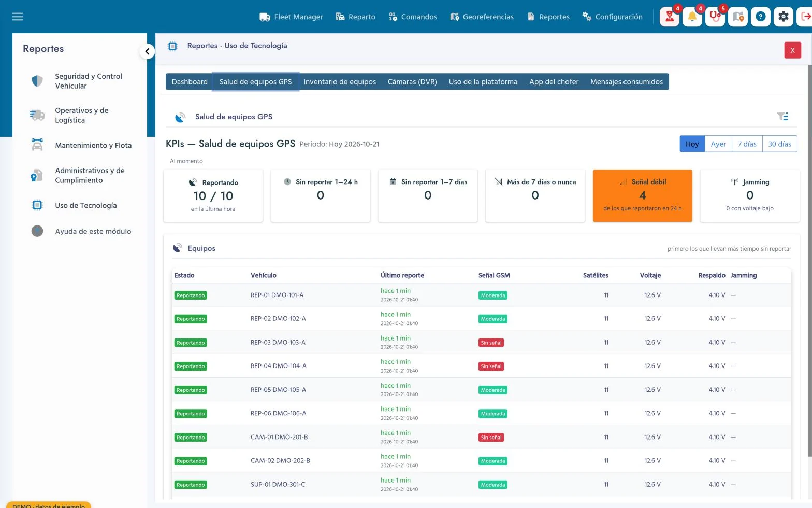Switch to the Inventario de equipos tab

click(x=340, y=82)
